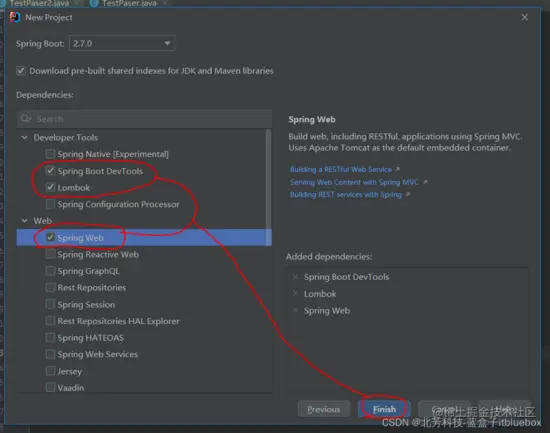
Task: Remove Lombok from added dependencies
Action: click(x=296, y=293)
